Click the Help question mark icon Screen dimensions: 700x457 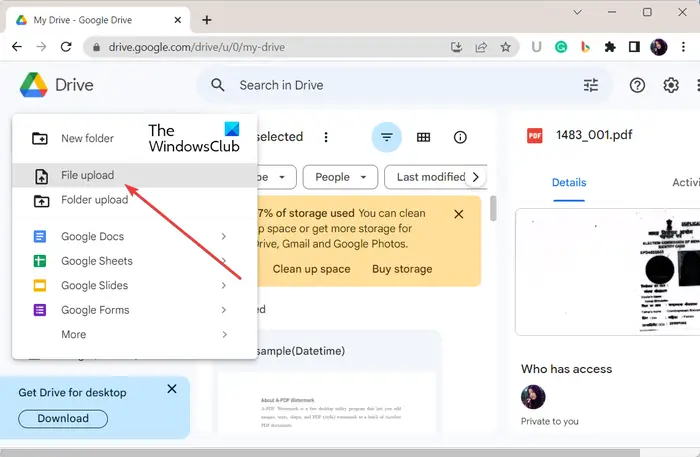pyautogui.click(x=637, y=85)
